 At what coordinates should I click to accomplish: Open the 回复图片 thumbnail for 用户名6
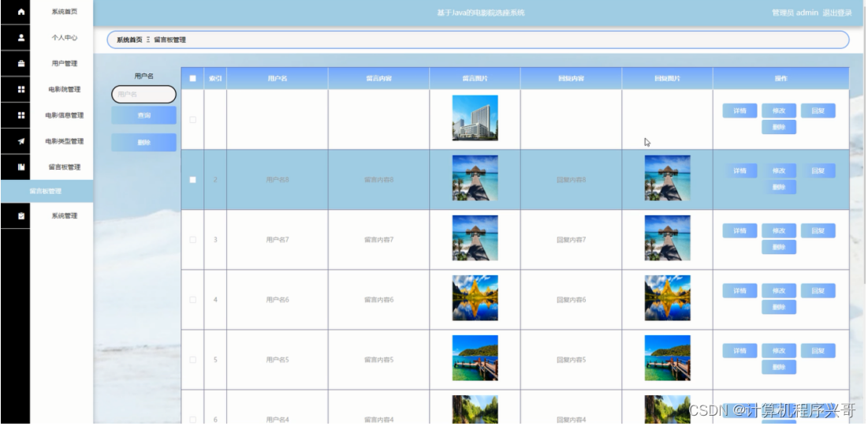tap(668, 298)
